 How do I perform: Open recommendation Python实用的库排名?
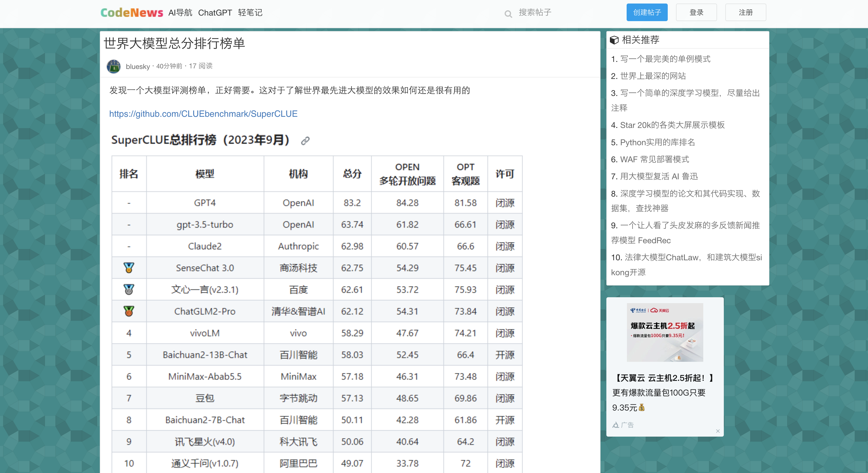657,142
